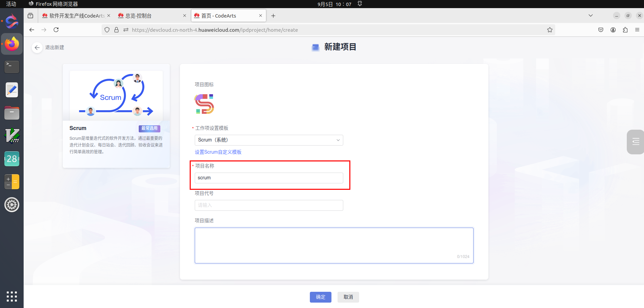Screen dimensions: 644x308
Task: List all open tabs dropdown
Action: pyautogui.click(x=591, y=16)
